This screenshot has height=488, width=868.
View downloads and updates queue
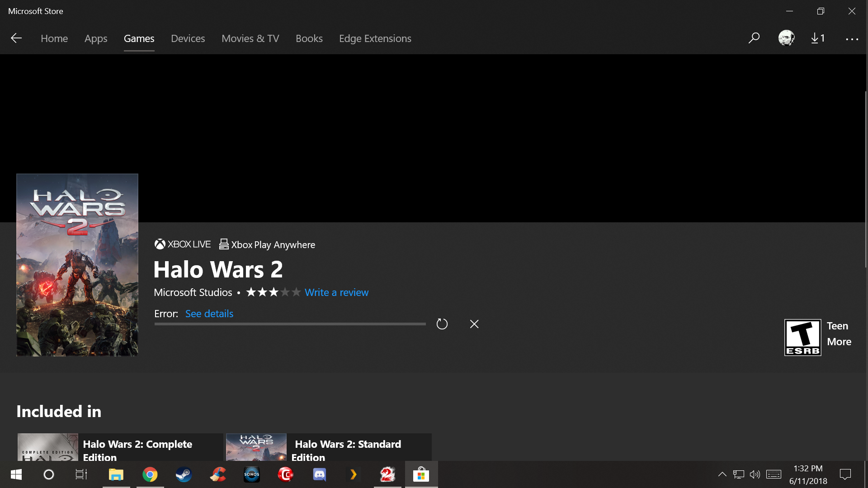818,38
